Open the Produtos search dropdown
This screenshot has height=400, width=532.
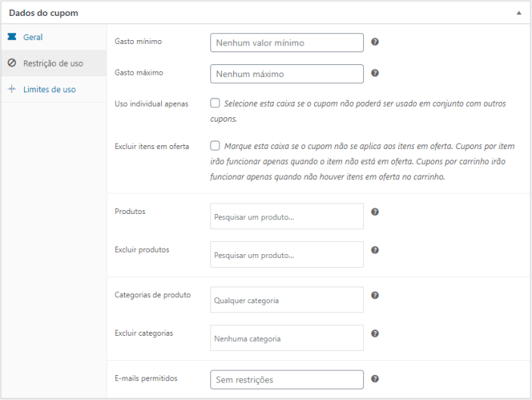coord(287,216)
